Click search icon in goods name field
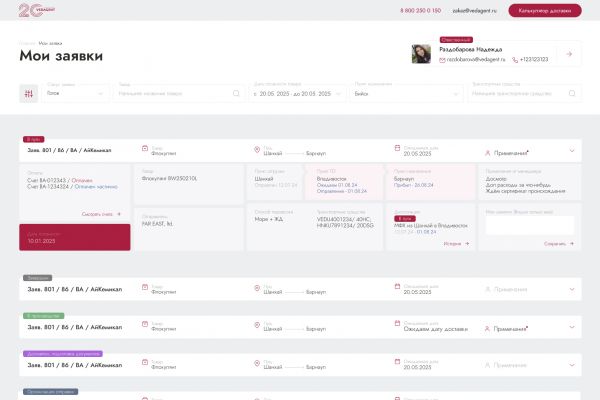Image resolution: width=600 pixels, height=400 pixels. (236, 93)
